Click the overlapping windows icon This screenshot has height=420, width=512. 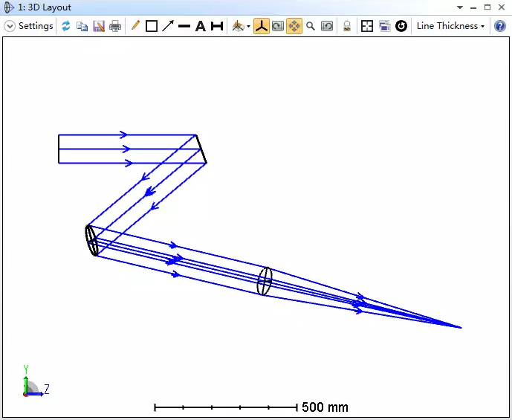click(x=384, y=26)
